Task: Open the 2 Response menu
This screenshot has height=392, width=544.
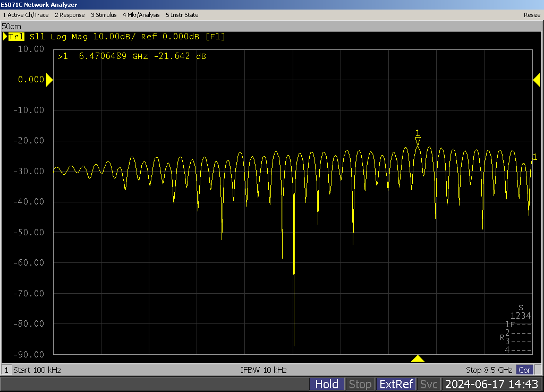Action: coord(70,15)
